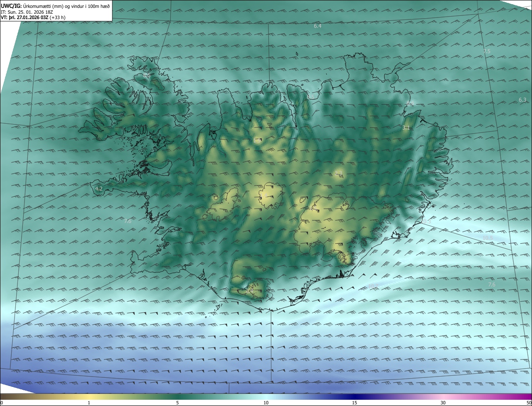
Task: Click the 10.5 value label on the map
Action: (488, 238)
